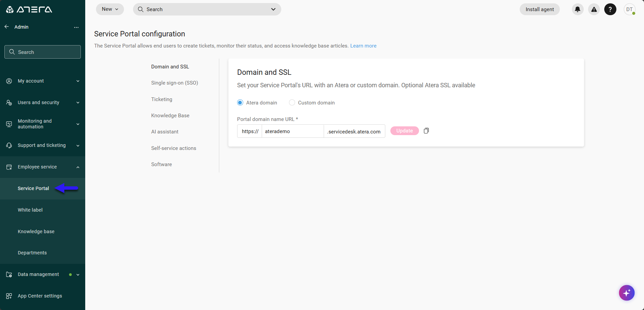Click the Admin back label

click(21, 27)
